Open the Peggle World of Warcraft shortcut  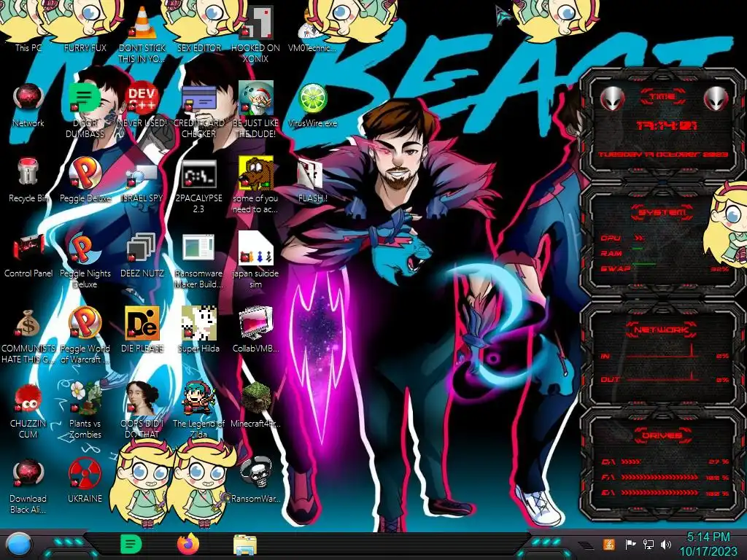(x=85, y=335)
